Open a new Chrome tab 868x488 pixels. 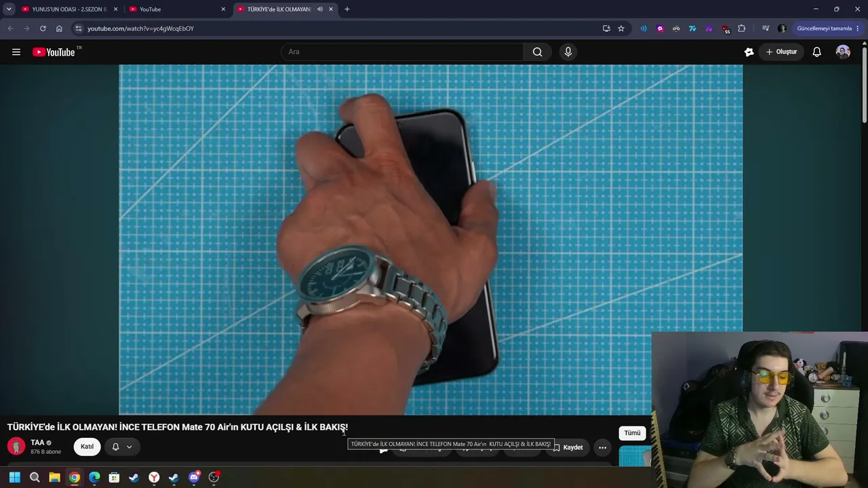tap(347, 9)
